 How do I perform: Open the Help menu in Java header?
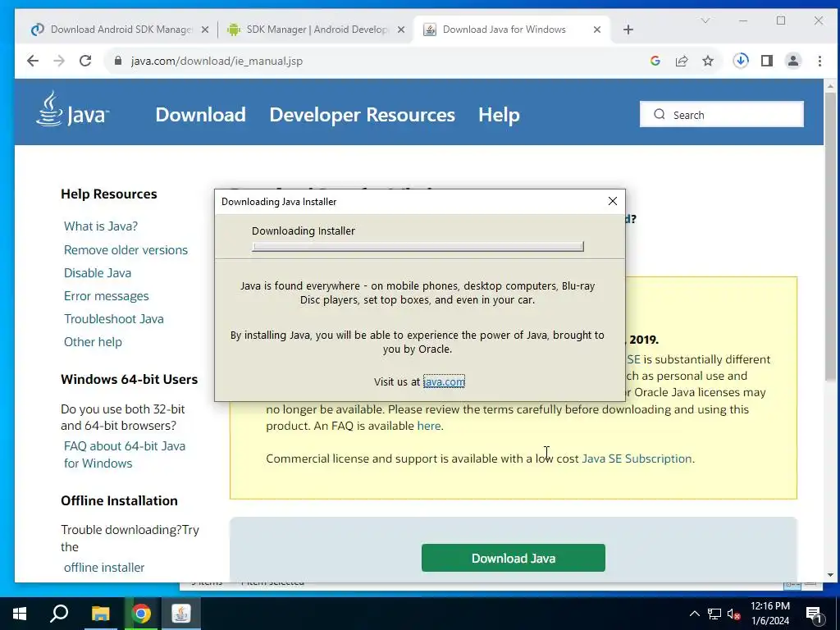(499, 115)
